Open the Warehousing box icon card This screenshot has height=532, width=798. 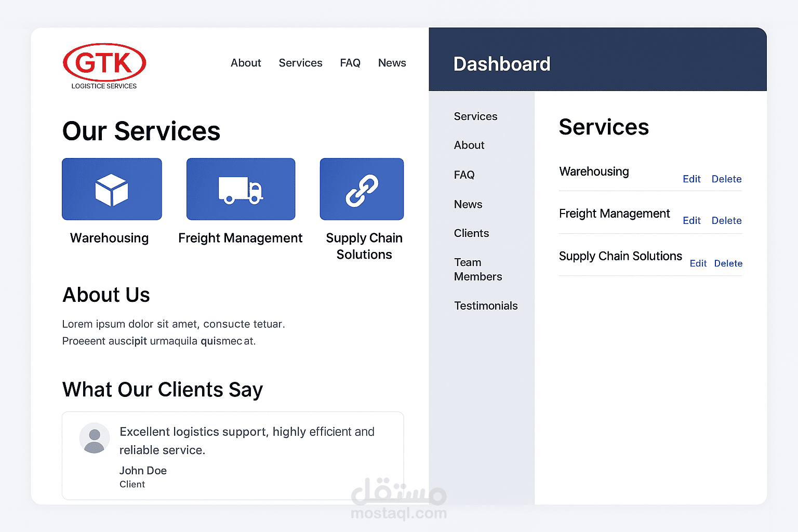click(x=112, y=189)
